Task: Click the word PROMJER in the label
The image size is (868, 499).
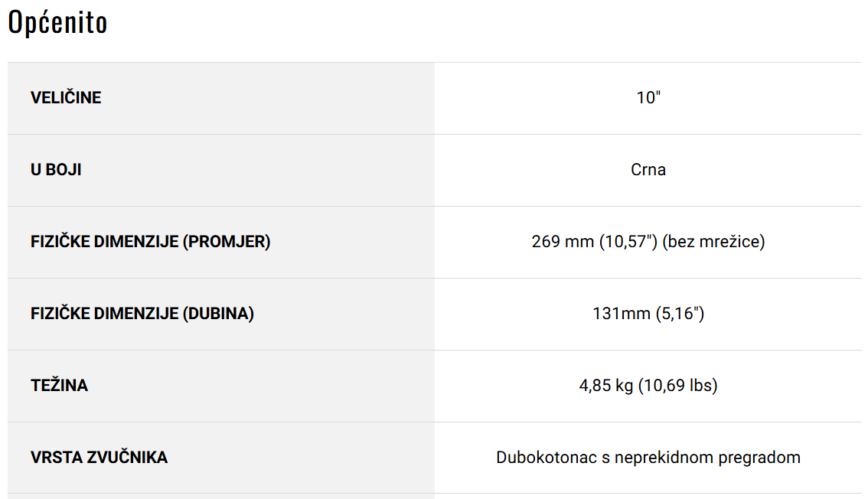Action: point(227,242)
